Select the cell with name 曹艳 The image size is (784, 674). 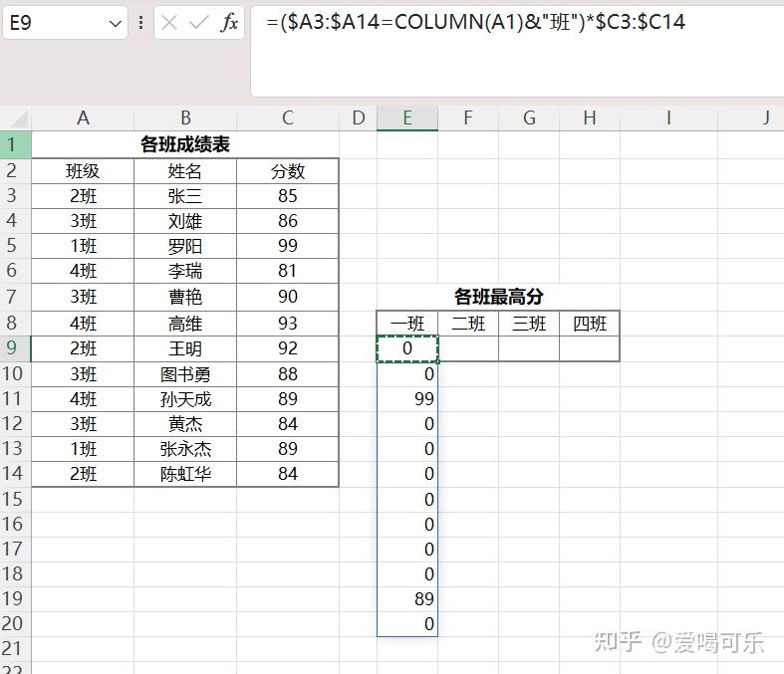pos(185,297)
